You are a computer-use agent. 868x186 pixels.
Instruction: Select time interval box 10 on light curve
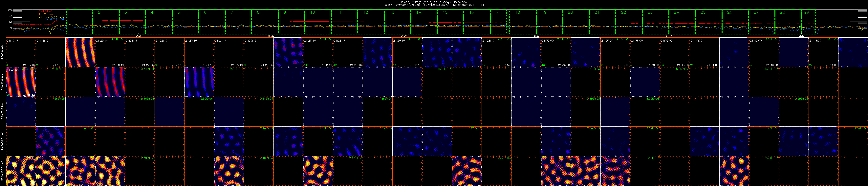pyautogui.click(x=318, y=22)
